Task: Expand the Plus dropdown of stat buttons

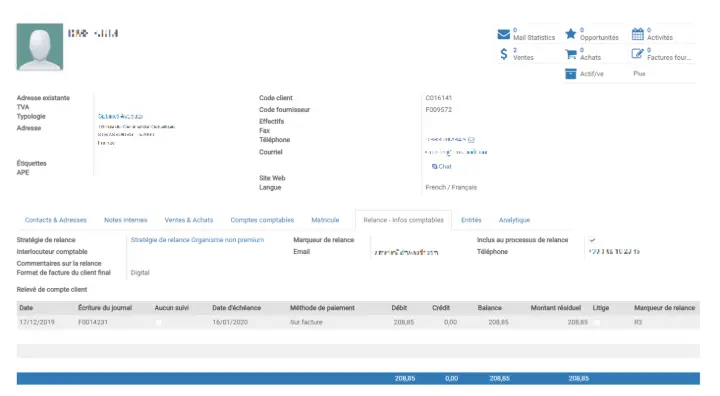Action: [x=639, y=74]
